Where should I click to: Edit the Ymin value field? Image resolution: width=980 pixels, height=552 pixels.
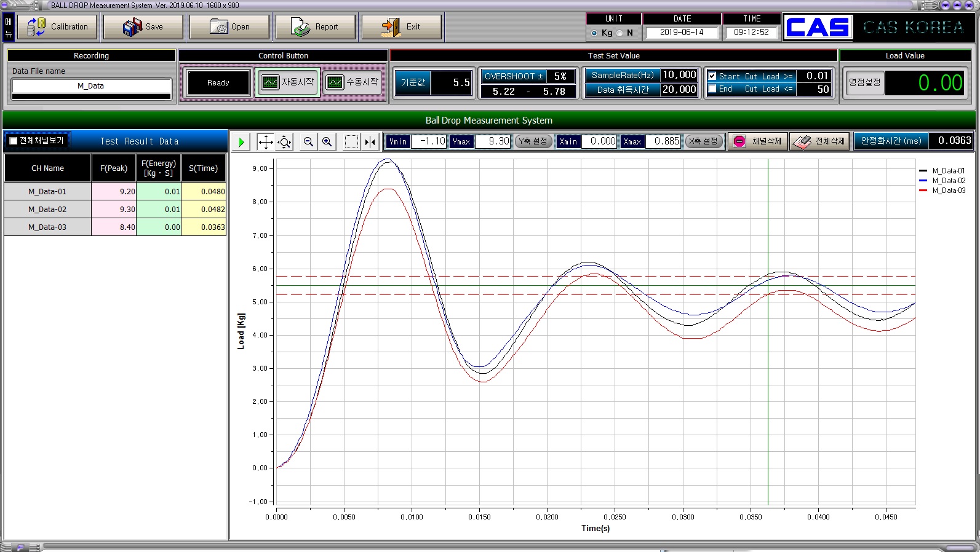pyautogui.click(x=428, y=141)
